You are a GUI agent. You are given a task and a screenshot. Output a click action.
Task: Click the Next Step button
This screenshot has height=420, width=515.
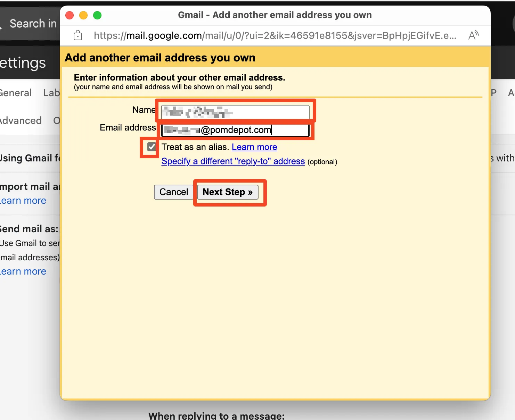228,192
